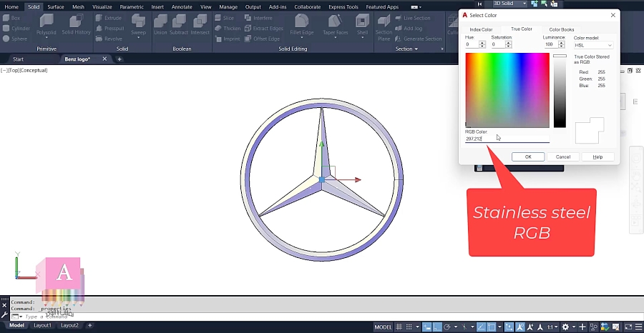
Task: Choose the Extrude tool
Action: [x=109, y=18]
